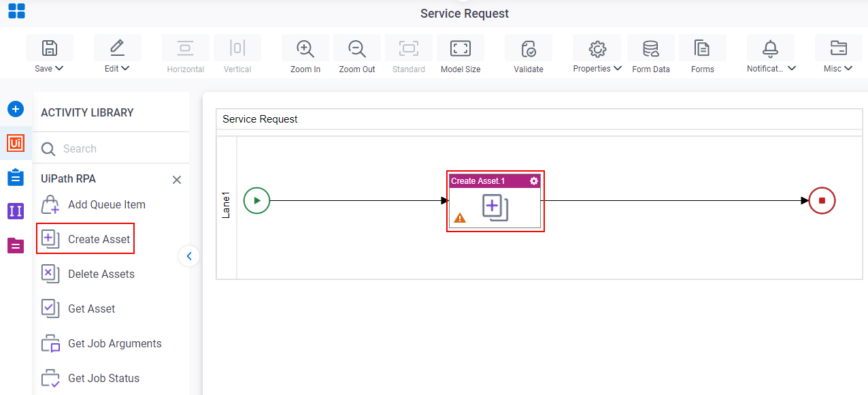Click the search magnifier icon
The height and width of the screenshot is (395, 868).
coord(48,148)
